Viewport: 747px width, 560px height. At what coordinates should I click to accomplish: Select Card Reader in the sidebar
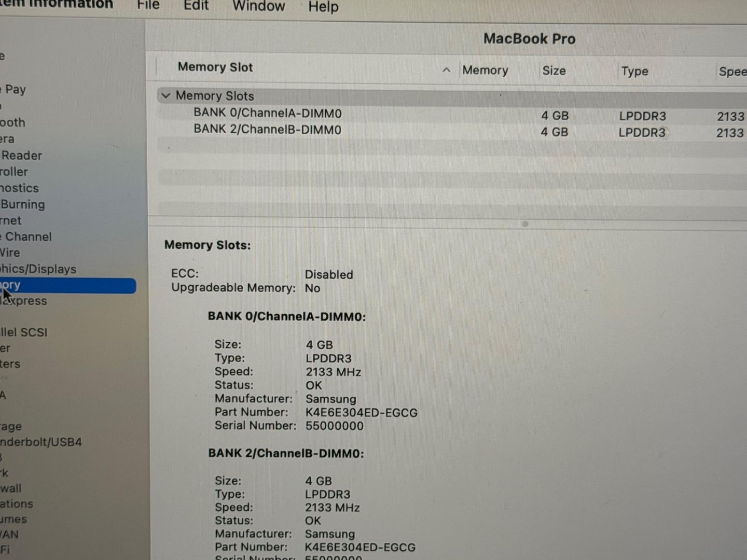pyautogui.click(x=21, y=155)
